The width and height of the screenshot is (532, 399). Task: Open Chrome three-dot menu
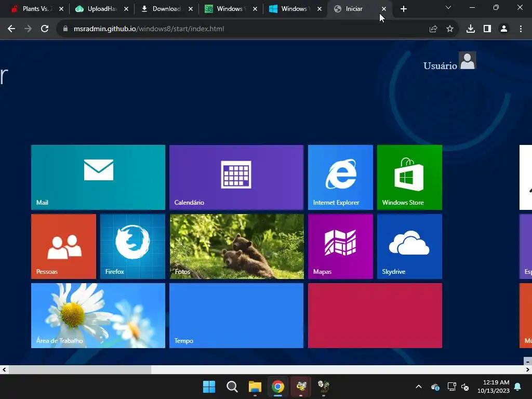(x=521, y=29)
